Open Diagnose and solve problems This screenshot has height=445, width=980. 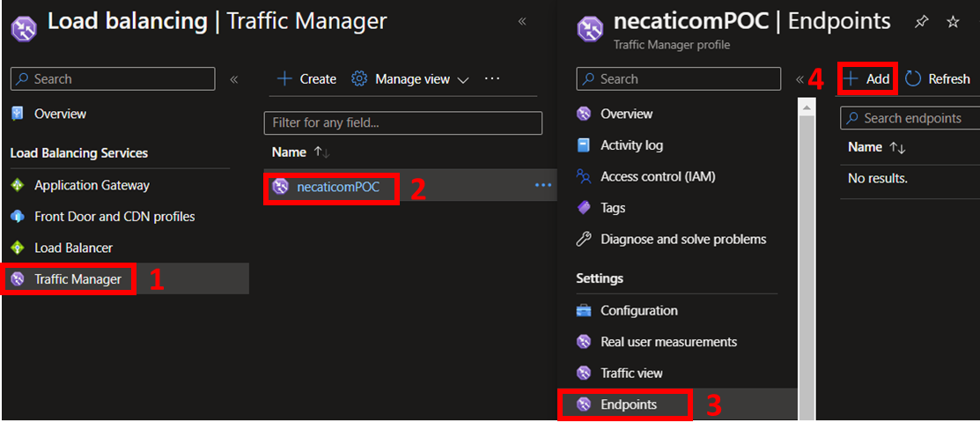point(683,239)
